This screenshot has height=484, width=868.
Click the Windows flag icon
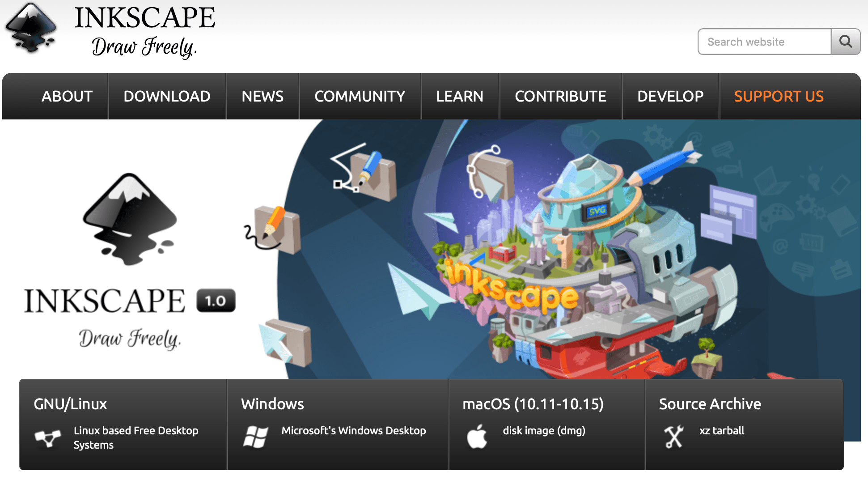click(x=256, y=437)
